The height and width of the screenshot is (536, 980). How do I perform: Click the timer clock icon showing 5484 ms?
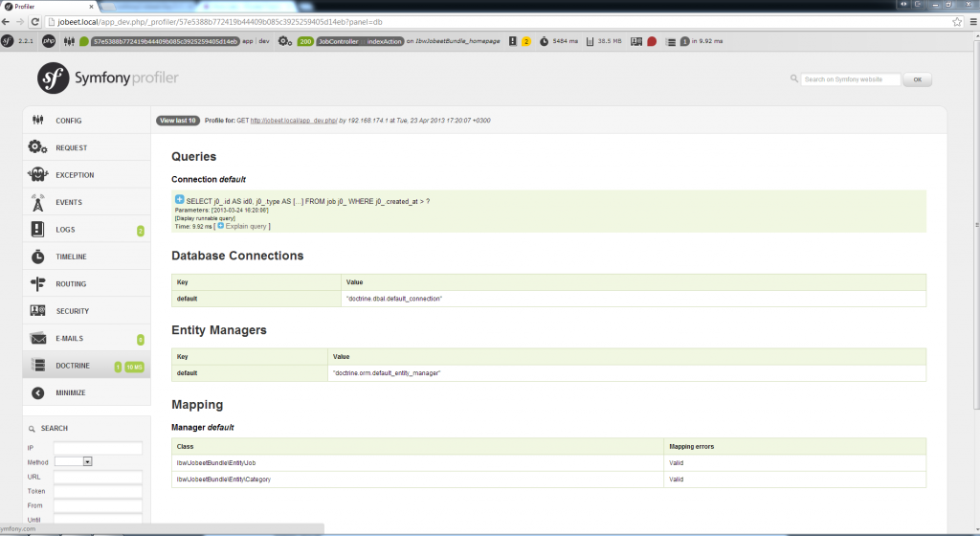pyautogui.click(x=544, y=41)
